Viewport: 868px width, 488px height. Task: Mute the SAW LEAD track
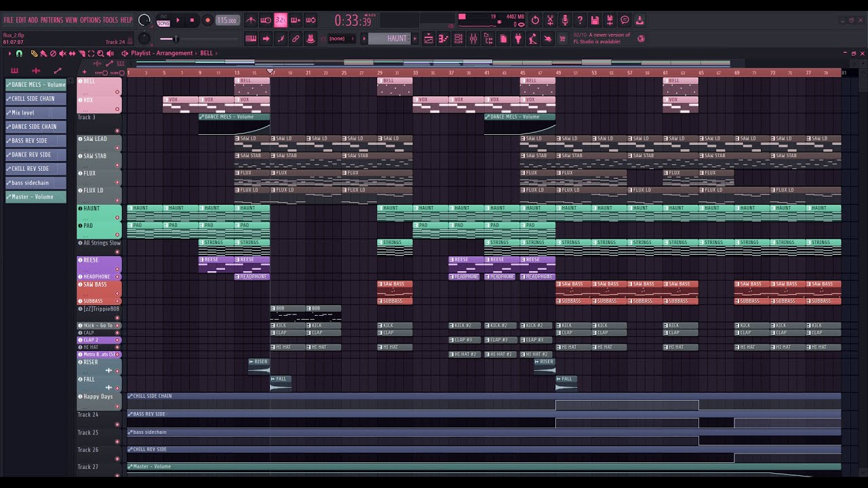117,147
